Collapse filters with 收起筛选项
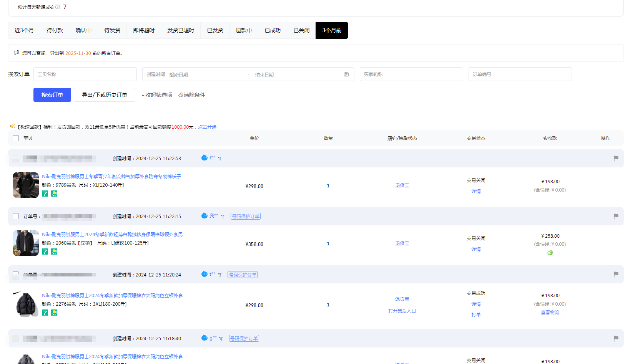635x364 pixels. click(157, 95)
